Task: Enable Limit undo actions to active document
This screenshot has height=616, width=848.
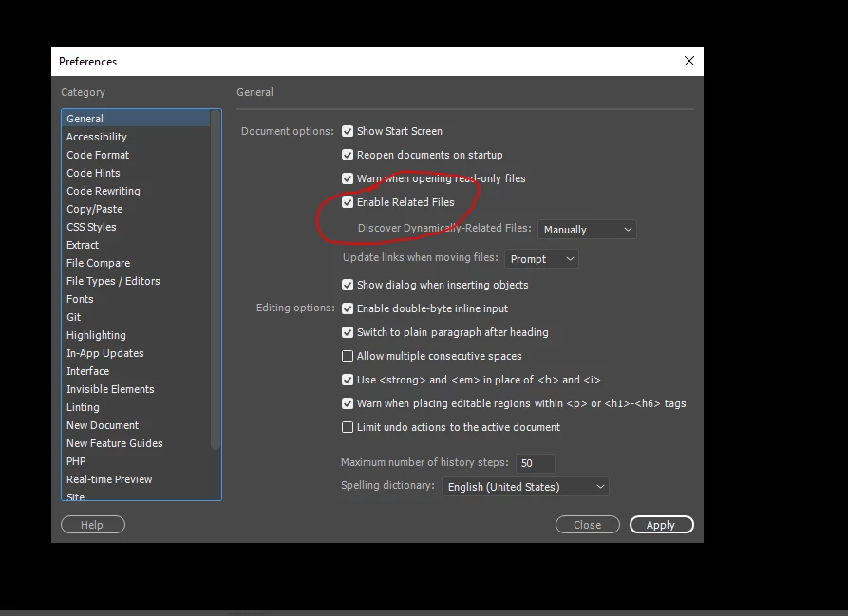Action: tap(348, 427)
